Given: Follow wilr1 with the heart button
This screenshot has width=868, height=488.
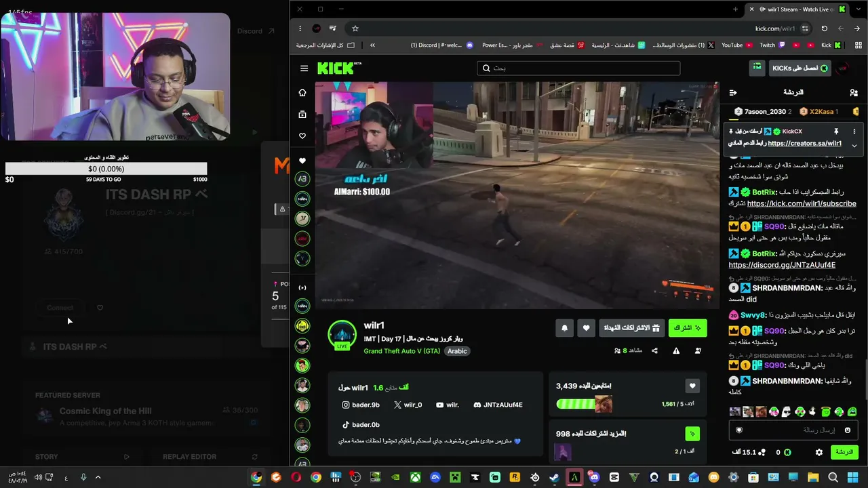Looking at the screenshot, I should tap(587, 328).
